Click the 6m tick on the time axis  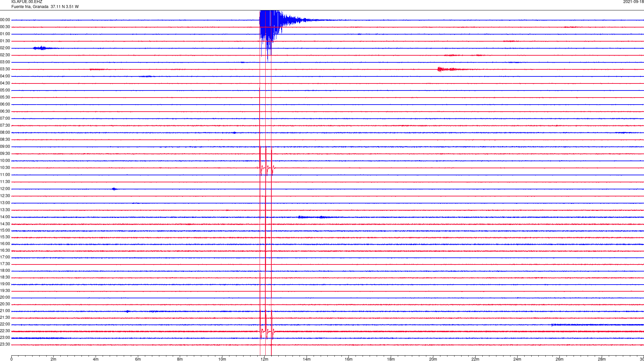(138, 359)
